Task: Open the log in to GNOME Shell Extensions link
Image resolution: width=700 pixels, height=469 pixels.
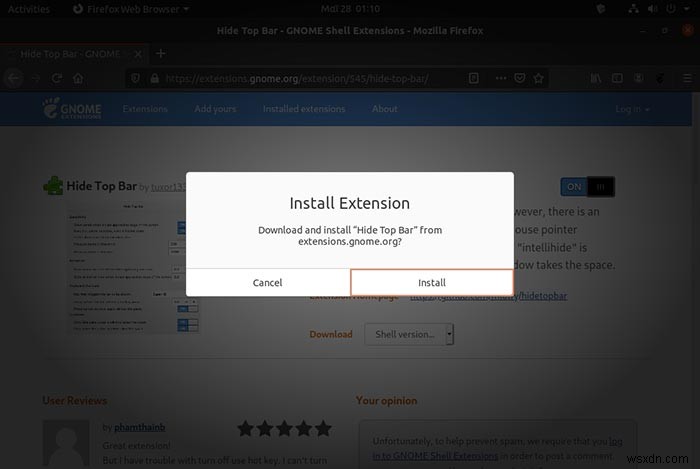Action: coord(435,456)
